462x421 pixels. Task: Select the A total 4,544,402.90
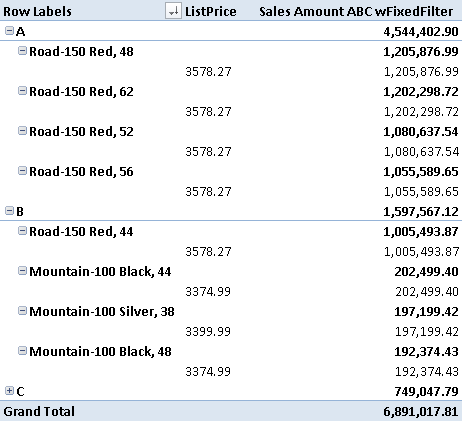tap(421, 32)
